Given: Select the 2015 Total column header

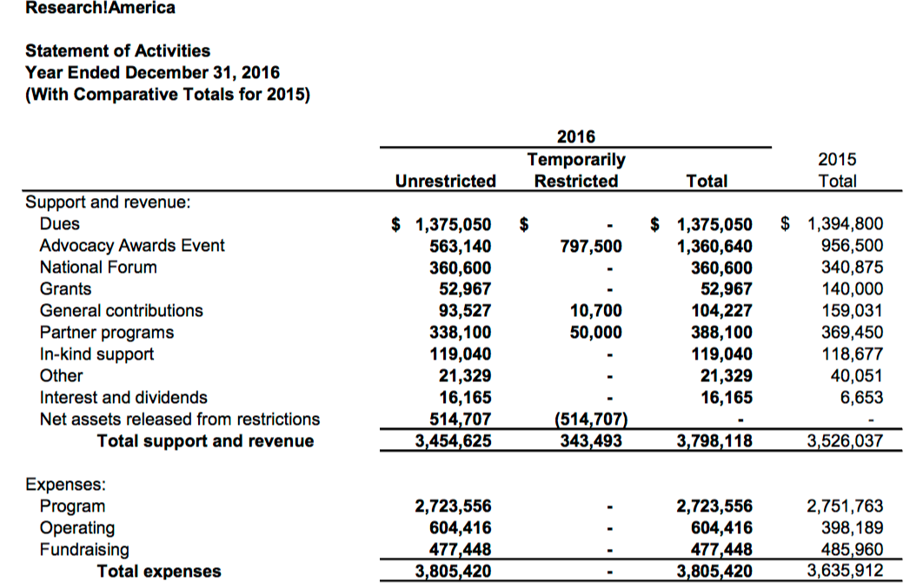Looking at the screenshot, I should [x=837, y=170].
